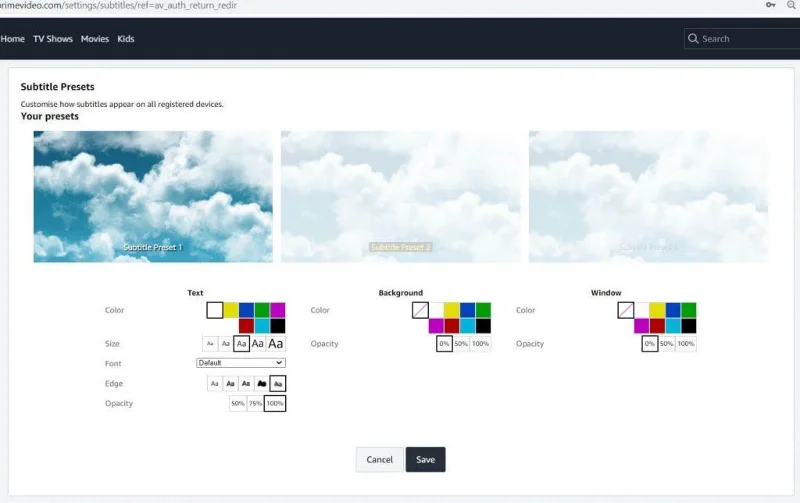Select cyan Window color swatch
Viewport: 800px width, 503px height.
[673, 325]
